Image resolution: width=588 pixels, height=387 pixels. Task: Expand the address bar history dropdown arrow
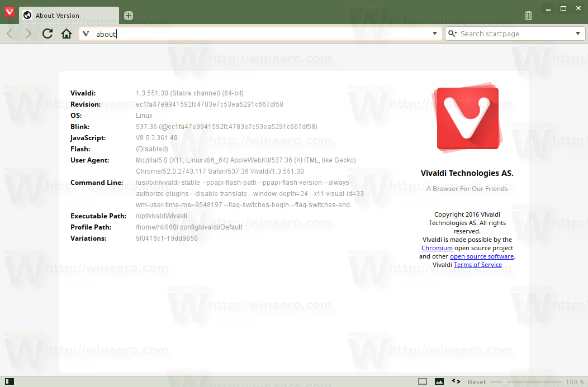point(435,34)
